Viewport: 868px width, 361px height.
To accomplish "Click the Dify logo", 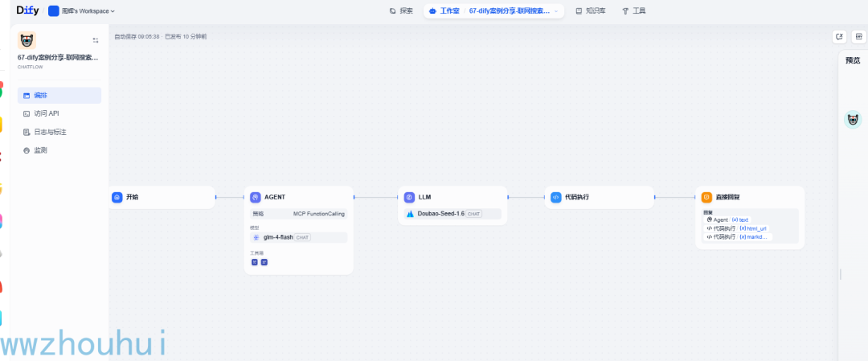I will [x=27, y=10].
